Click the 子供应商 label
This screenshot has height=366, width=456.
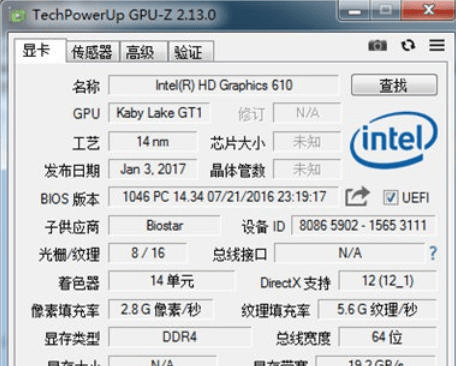click(72, 227)
